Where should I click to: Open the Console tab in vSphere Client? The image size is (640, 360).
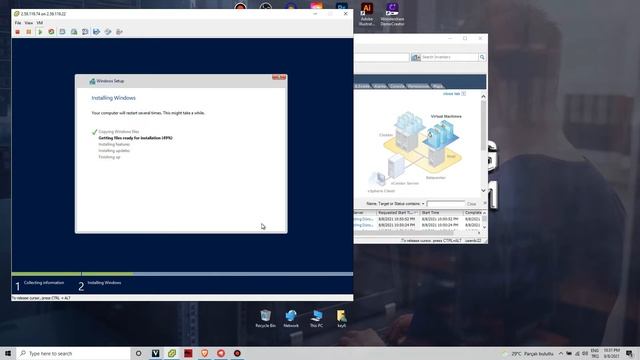pos(397,86)
